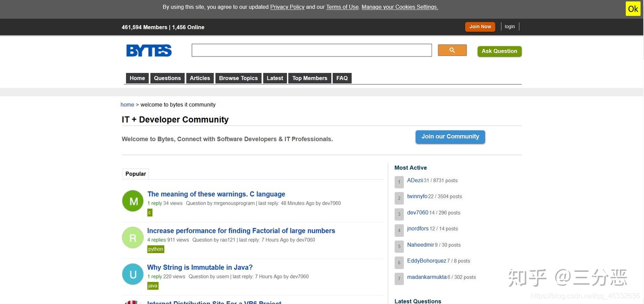Click rank badge 5 next to Naheedmir
644x304 pixels.
[399, 247]
